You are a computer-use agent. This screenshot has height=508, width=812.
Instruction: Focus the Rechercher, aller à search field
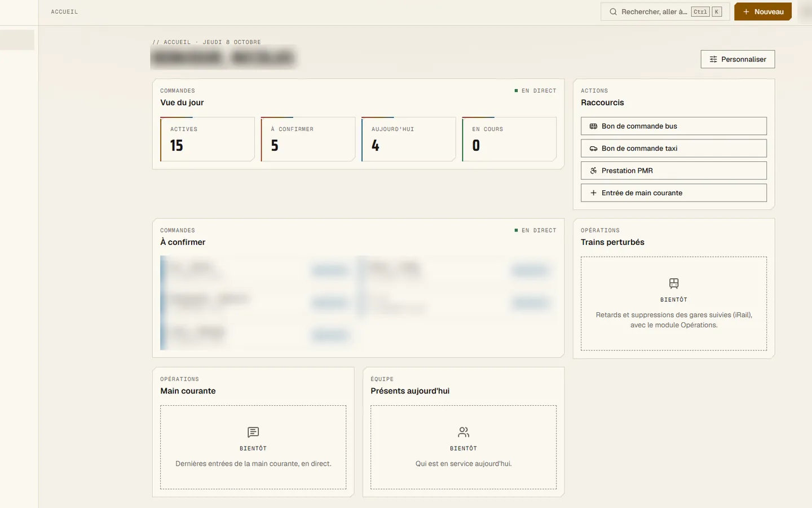point(665,12)
